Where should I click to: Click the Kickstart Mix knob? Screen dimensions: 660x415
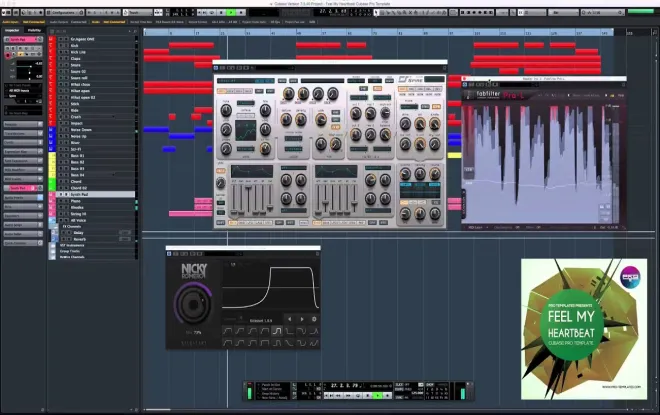(x=193, y=305)
